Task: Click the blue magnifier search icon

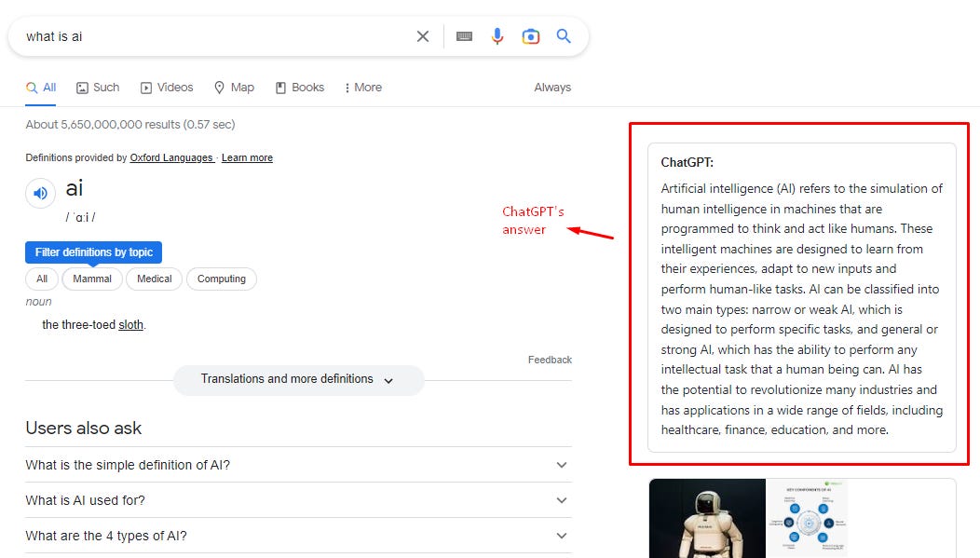Action: click(x=564, y=36)
